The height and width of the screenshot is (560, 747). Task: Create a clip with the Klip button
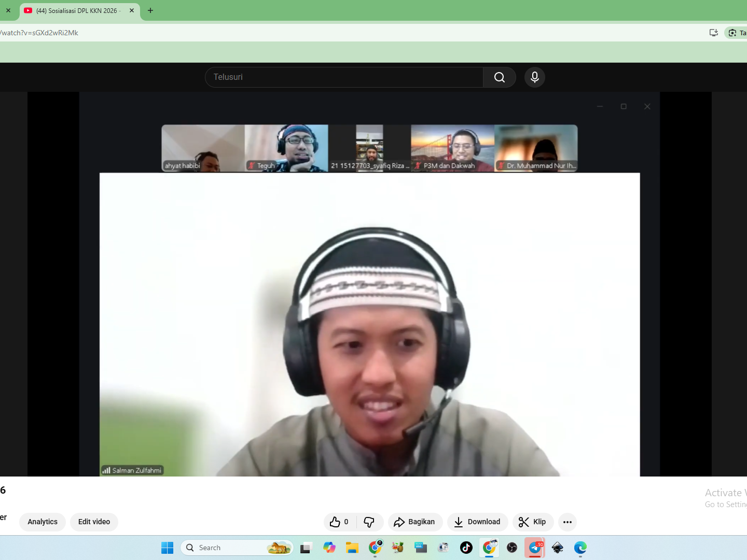[532, 522]
